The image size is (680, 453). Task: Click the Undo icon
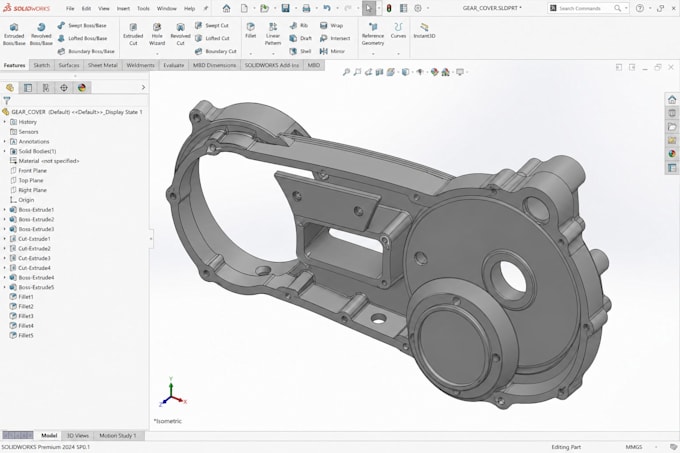(x=327, y=8)
